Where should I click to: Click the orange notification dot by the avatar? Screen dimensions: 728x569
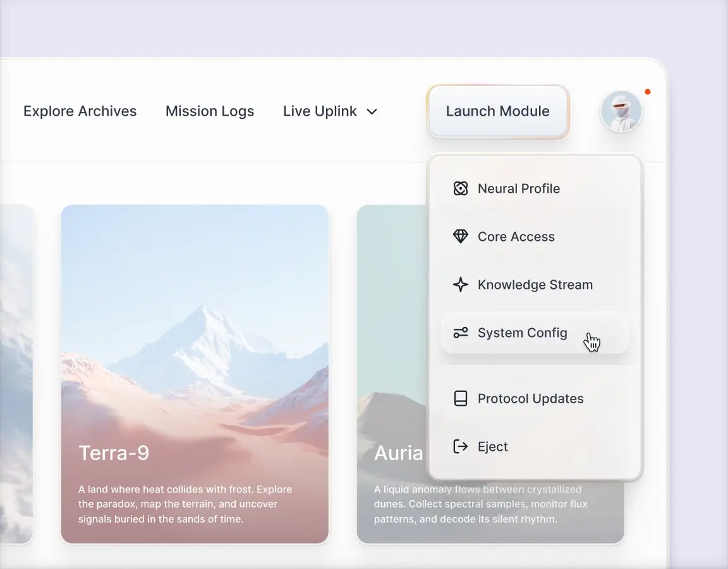(x=647, y=92)
